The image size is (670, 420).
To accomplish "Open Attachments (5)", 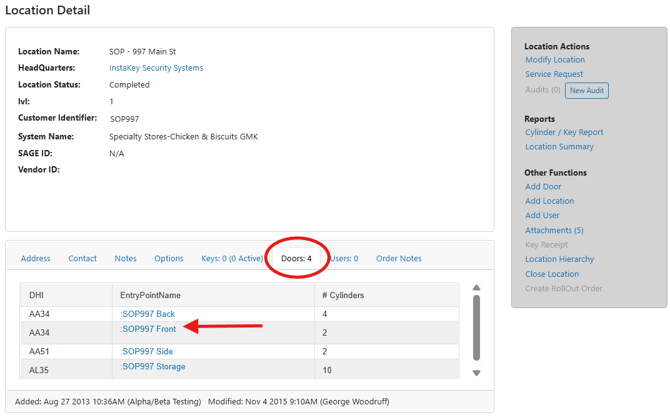I will [x=554, y=230].
